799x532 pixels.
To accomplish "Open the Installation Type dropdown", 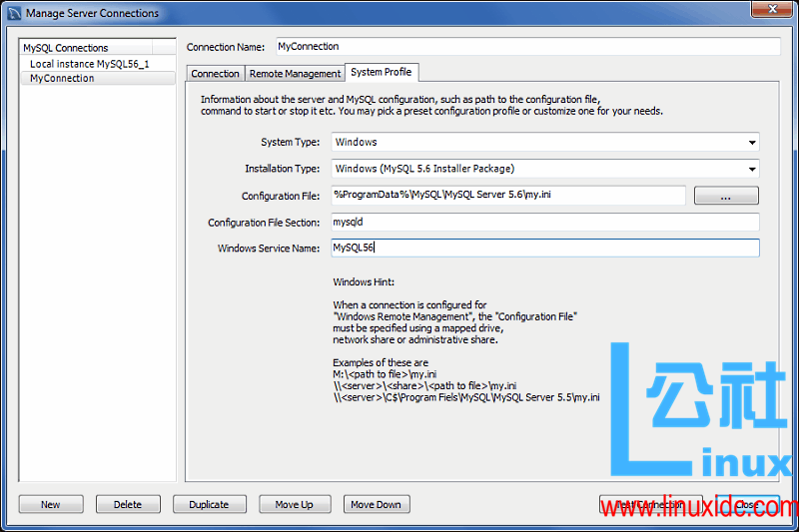I will point(545,169).
